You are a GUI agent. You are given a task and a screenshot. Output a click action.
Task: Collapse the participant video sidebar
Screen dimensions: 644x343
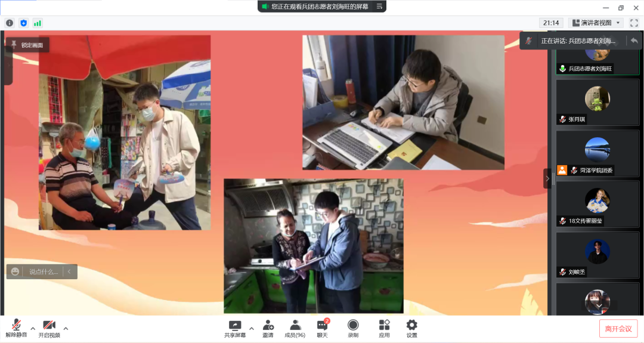(x=547, y=178)
